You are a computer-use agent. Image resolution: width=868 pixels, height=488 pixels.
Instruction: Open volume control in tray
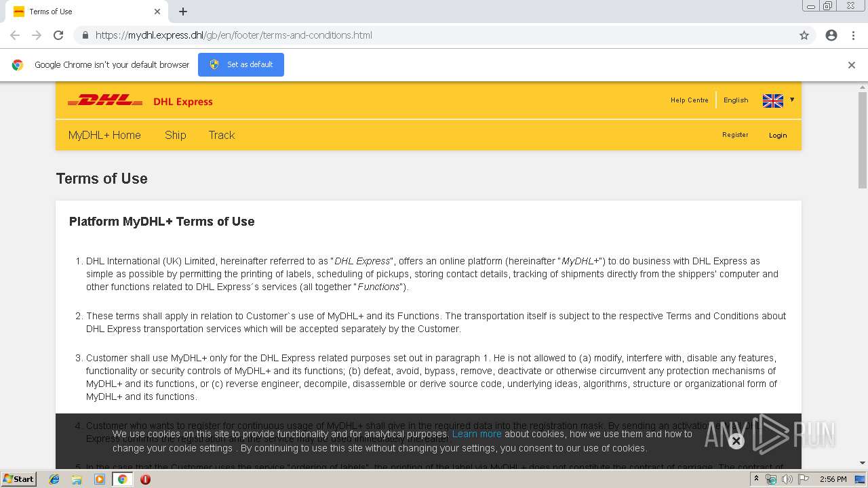pyautogui.click(x=787, y=479)
